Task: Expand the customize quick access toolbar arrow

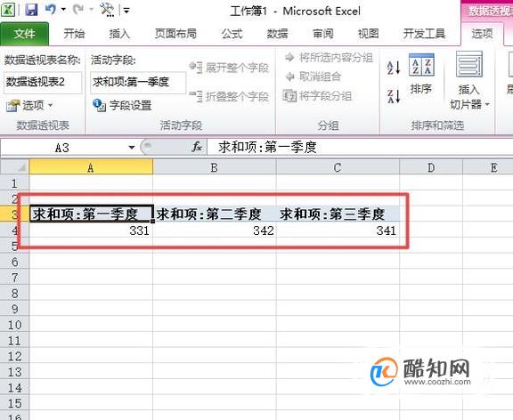Action: (x=126, y=11)
